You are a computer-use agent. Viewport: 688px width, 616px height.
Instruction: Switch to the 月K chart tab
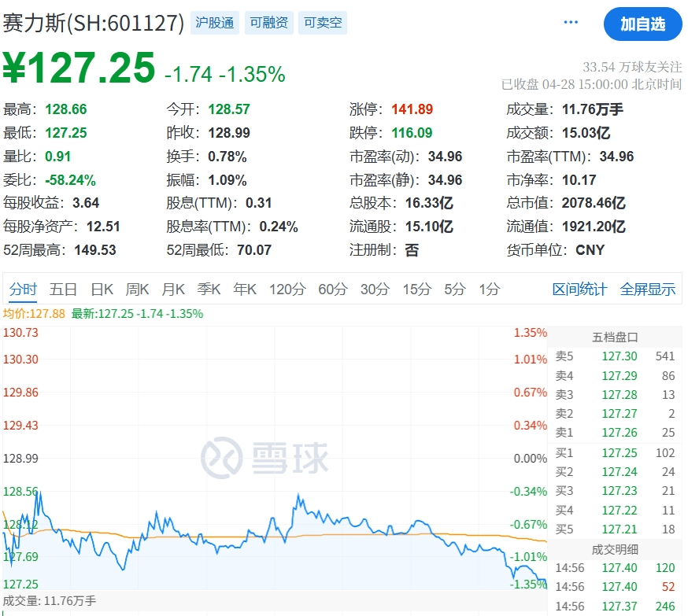(x=173, y=290)
